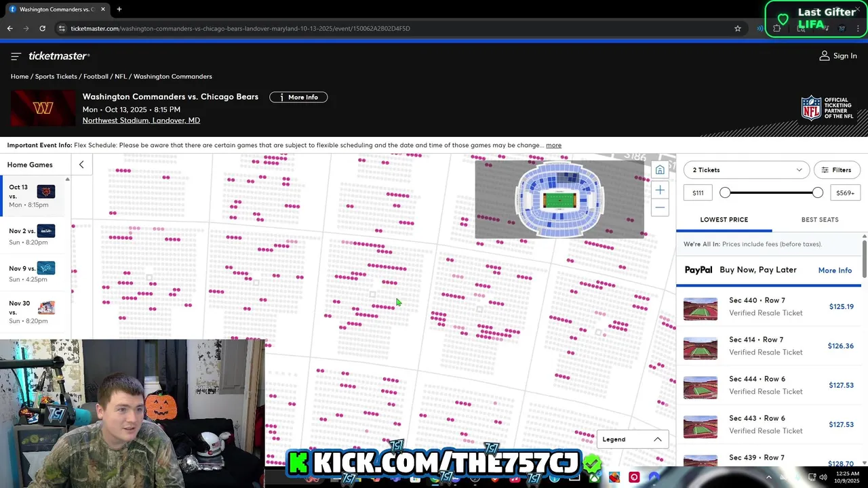This screenshot has width=868, height=488.
Task: Click the Washington Commanders browser tab
Action: (x=56, y=9)
